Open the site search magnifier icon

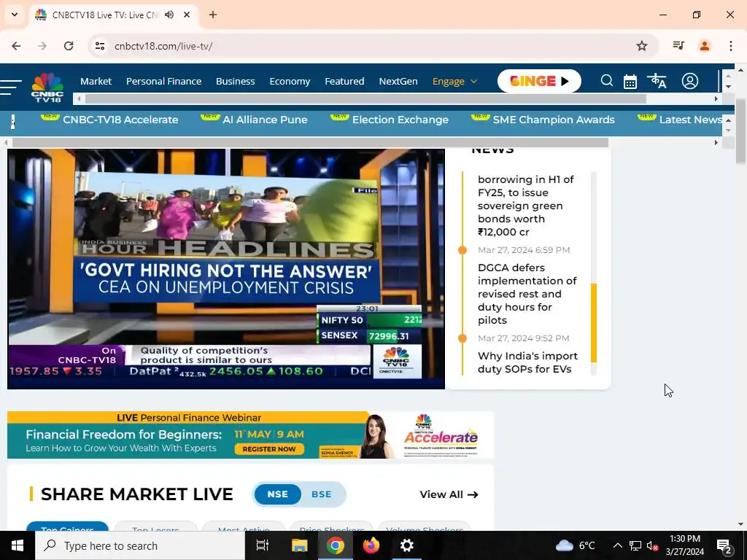(x=606, y=81)
